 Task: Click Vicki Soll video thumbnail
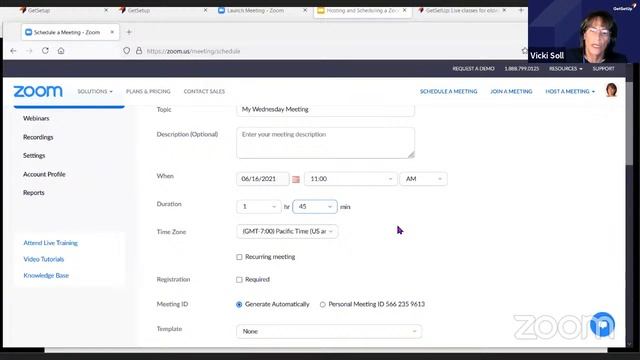pos(584,32)
